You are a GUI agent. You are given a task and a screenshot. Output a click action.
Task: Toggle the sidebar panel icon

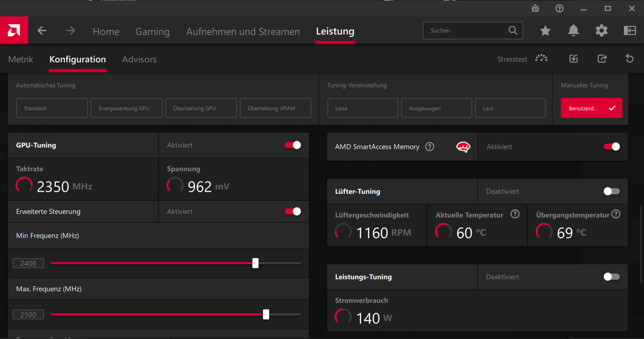pyautogui.click(x=630, y=30)
